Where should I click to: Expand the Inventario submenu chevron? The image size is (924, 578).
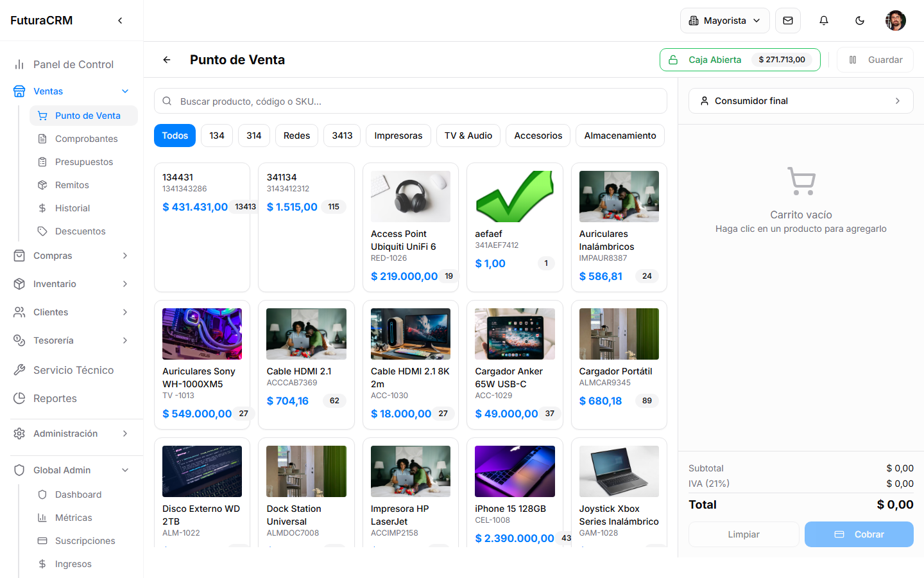click(125, 284)
